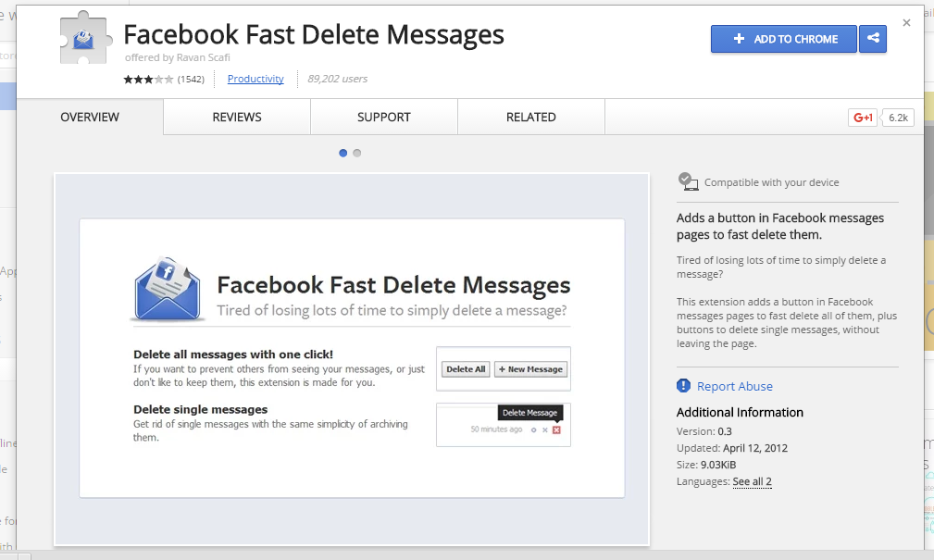The image size is (934, 560).
Task: Click the 89,202 users text
Action: pos(337,79)
